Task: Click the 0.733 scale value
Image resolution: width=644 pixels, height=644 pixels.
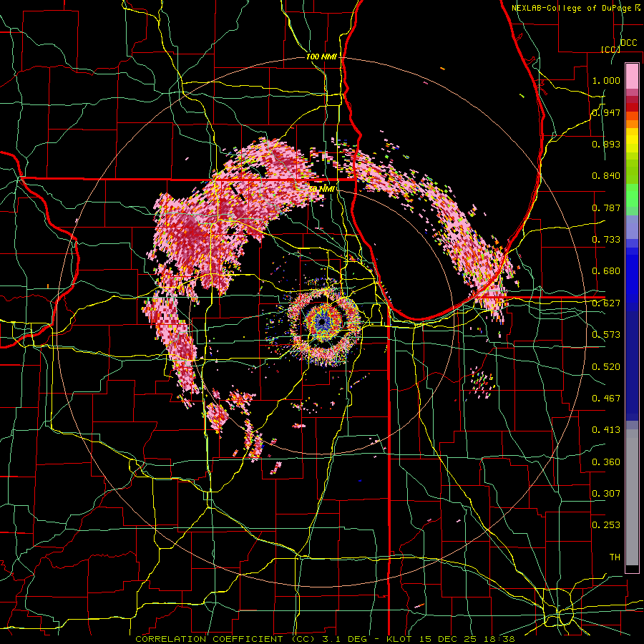Action: tap(606, 240)
